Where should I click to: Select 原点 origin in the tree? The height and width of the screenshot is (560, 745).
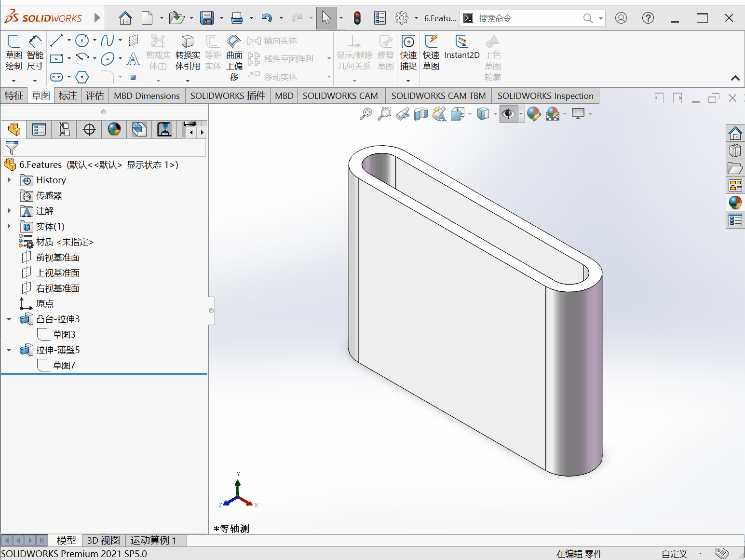[x=45, y=303]
